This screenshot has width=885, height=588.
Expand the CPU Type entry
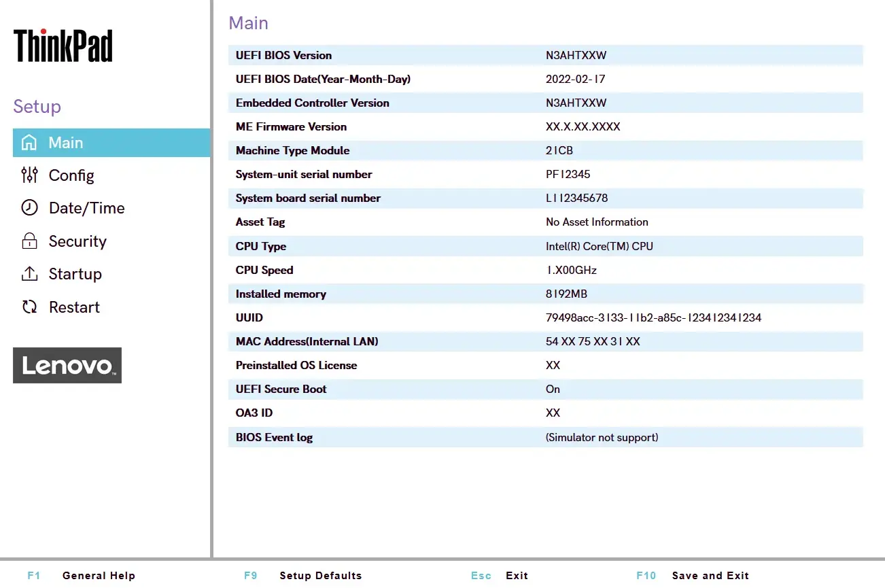click(544, 246)
